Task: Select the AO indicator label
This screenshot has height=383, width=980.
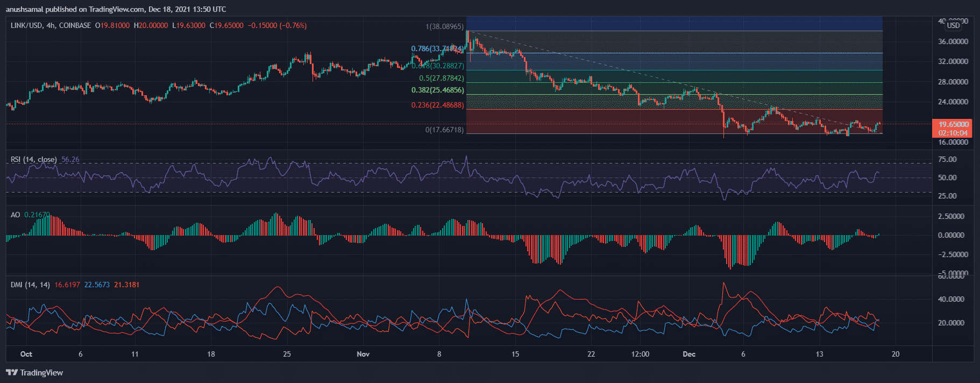Action: pos(15,215)
